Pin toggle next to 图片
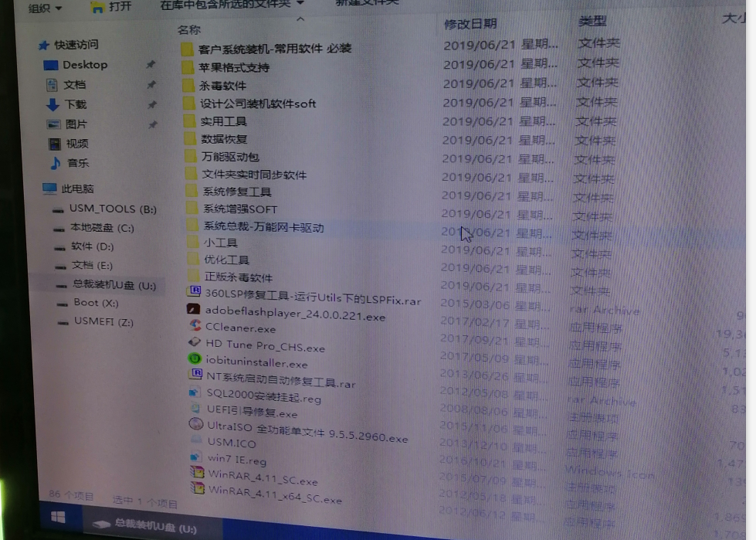The image size is (756, 540). 152,125
